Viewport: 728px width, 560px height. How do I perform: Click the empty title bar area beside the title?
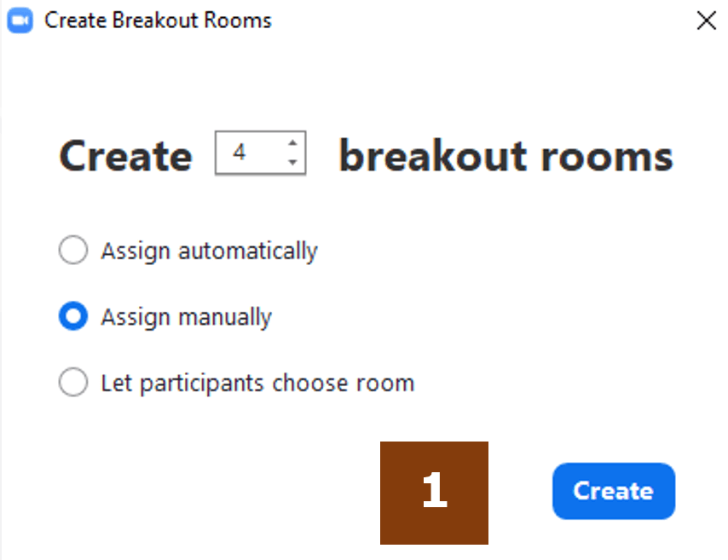click(482, 20)
